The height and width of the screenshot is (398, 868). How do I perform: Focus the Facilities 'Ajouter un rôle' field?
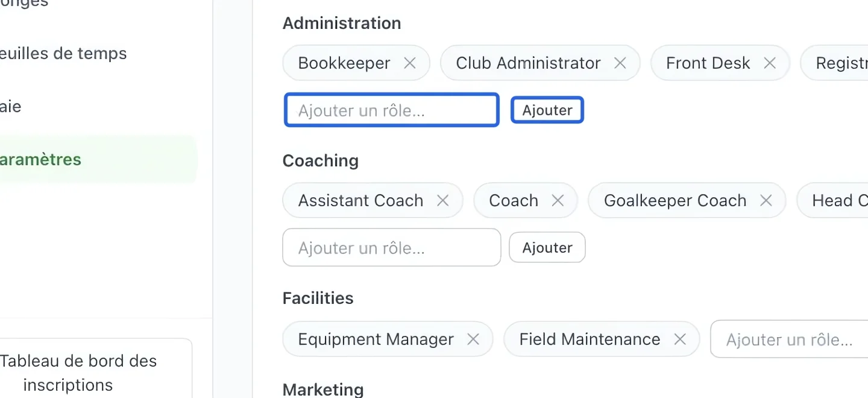(x=790, y=339)
